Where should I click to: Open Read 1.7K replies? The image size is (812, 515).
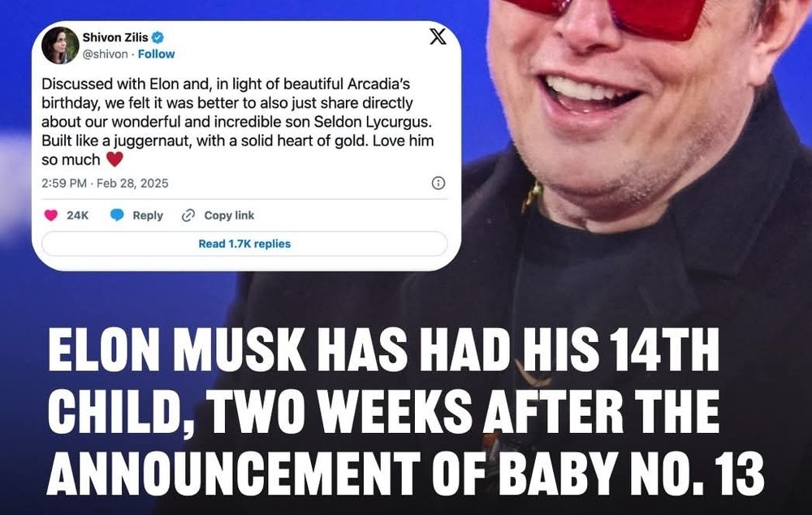244,244
